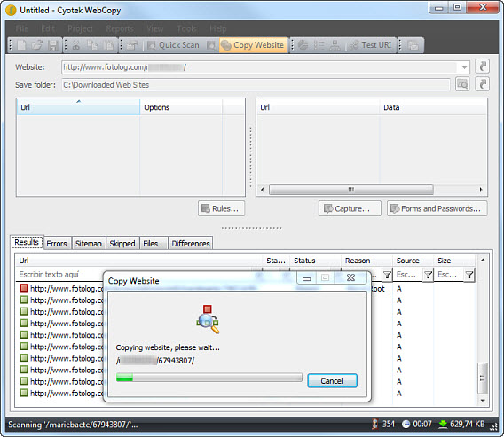Sort results by Size column
The image size is (504, 437).
click(453, 261)
